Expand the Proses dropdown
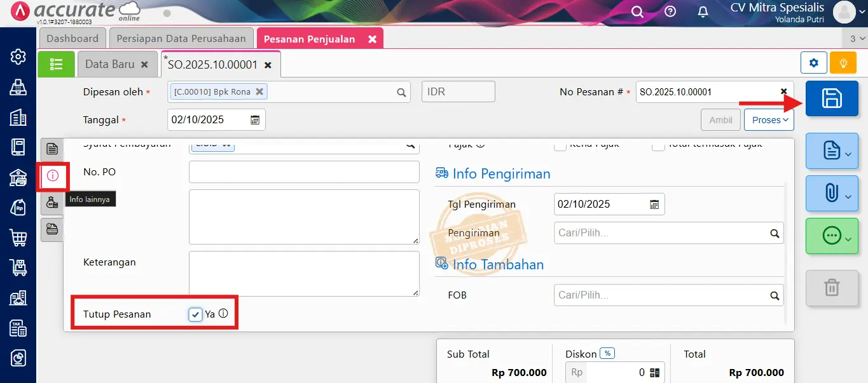 click(769, 119)
